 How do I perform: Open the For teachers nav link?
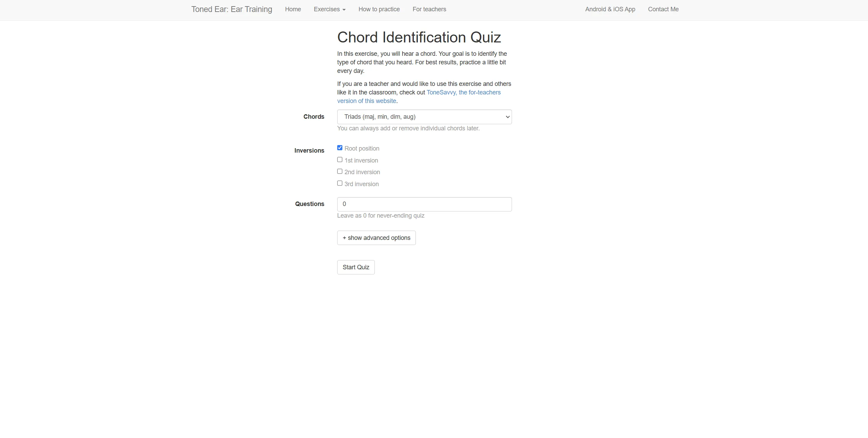pos(429,9)
